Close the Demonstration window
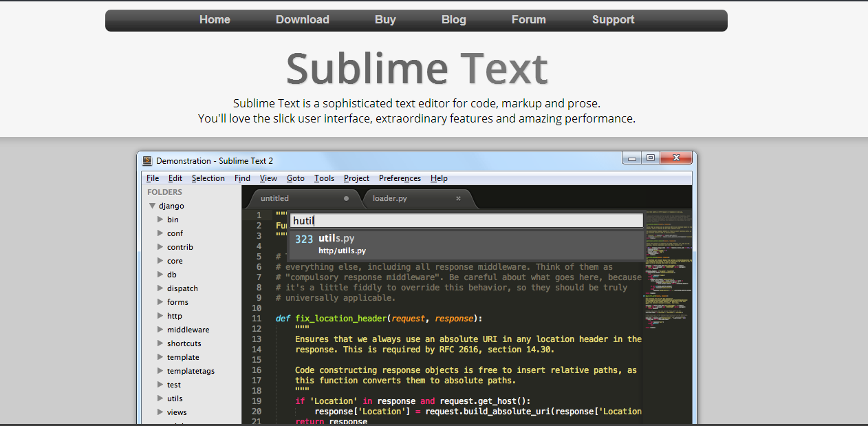This screenshot has height=426, width=868. click(675, 158)
